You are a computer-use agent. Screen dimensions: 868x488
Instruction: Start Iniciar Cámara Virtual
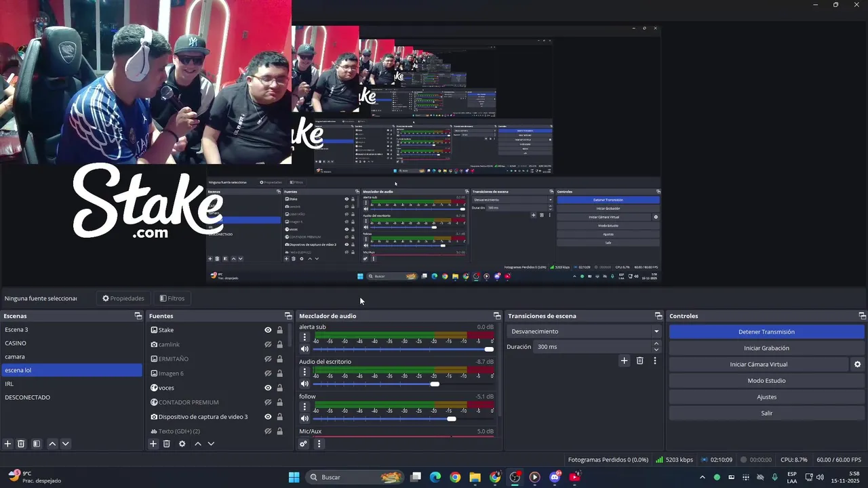[x=758, y=365]
